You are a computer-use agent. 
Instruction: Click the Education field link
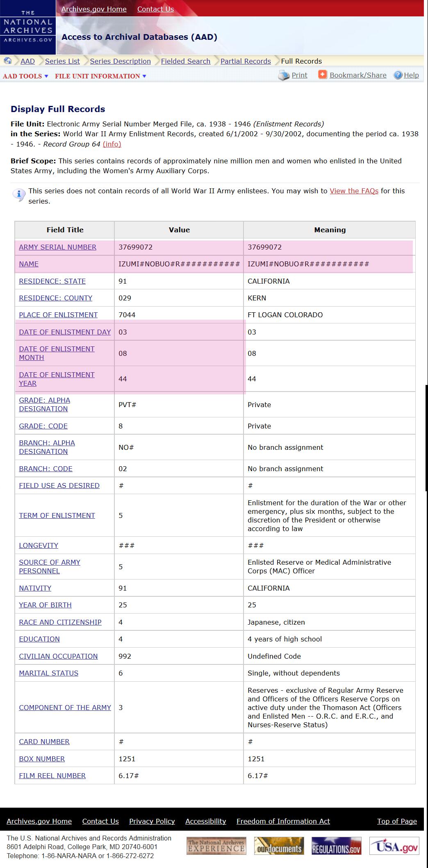[x=39, y=639]
